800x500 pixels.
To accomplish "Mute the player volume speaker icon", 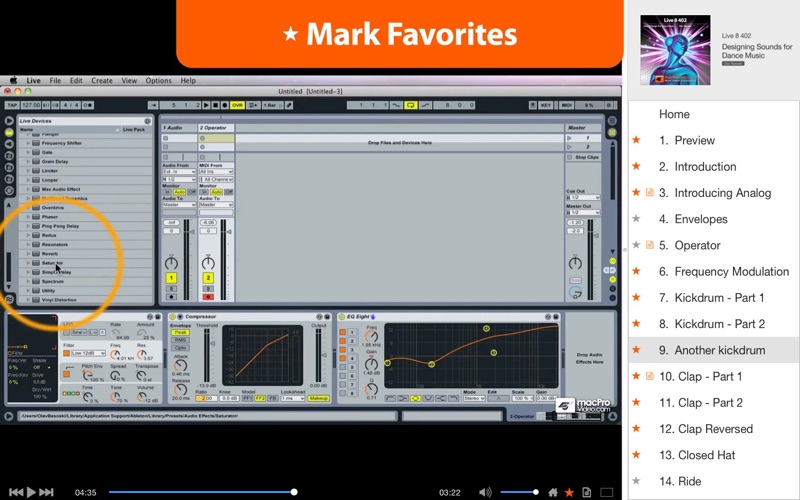I will pyautogui.click(x=485, y=492).
